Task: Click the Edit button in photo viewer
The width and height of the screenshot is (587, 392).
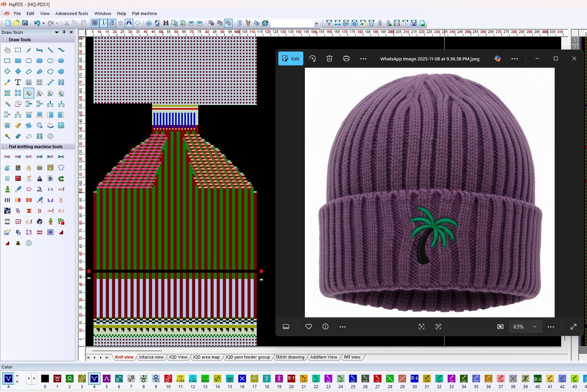Action: (x=291, y=59)
